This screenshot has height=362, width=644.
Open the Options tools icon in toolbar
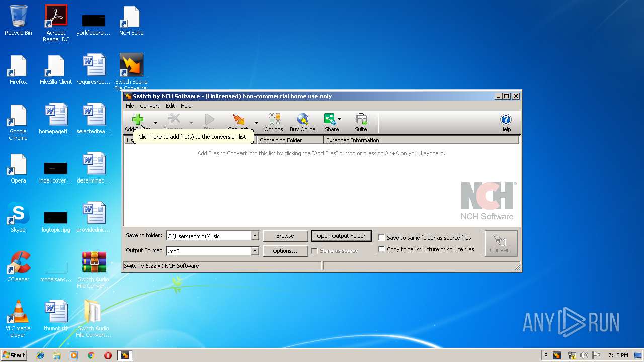click(x=274, y=119)
